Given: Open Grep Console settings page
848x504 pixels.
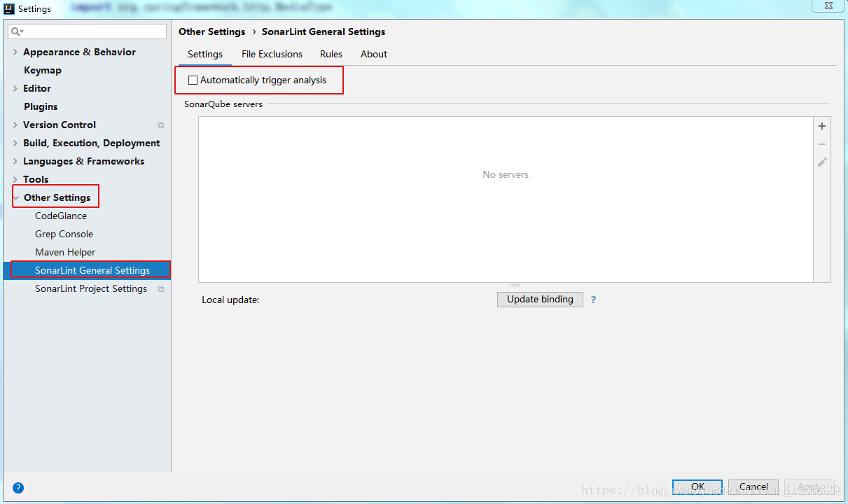Looking at the screenshot, I should [x=64, y=234].
